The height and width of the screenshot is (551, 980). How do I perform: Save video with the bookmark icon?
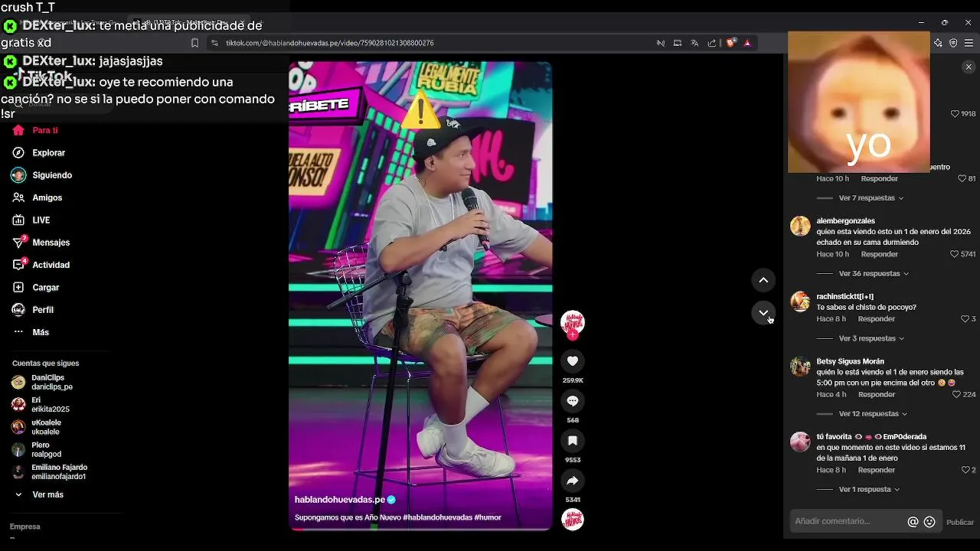pos(573,441)
